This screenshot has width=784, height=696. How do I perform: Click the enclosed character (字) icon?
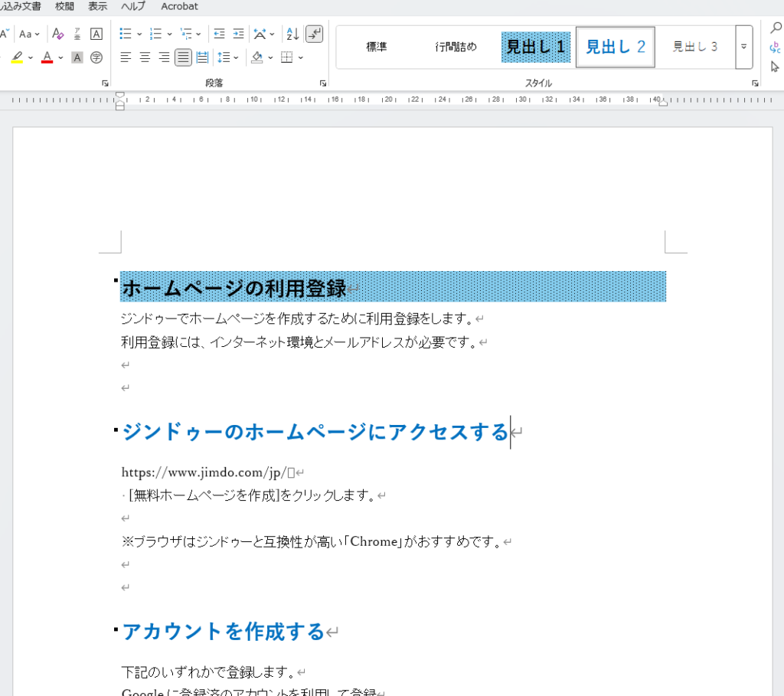coord(96,57)
